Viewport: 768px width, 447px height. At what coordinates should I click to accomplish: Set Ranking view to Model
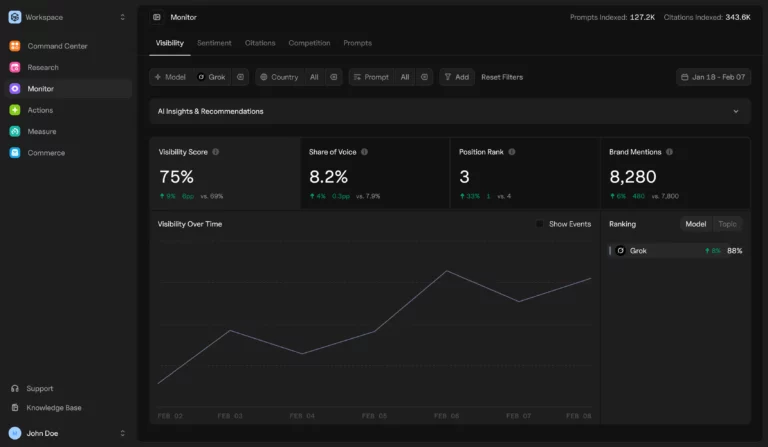click(695, 224)
